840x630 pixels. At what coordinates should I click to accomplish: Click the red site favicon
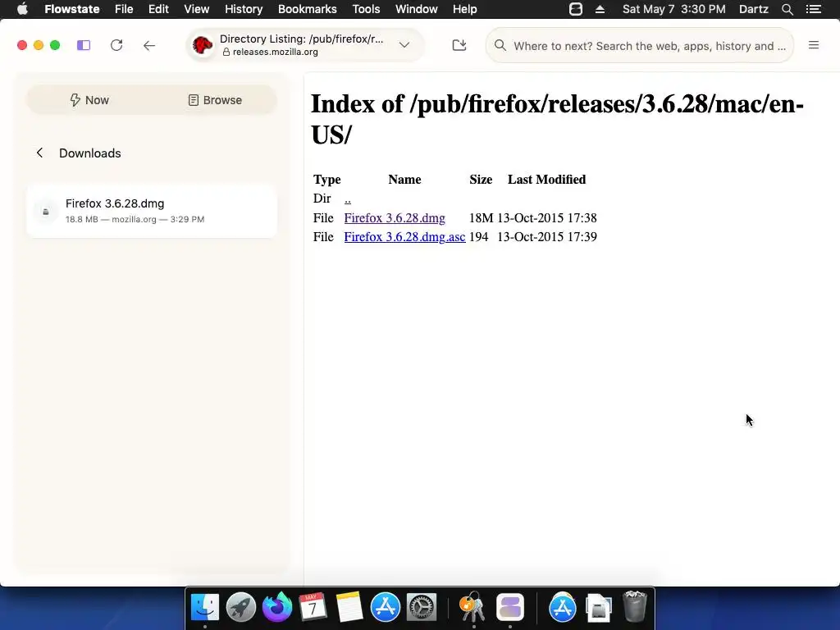tap(203, 46)
